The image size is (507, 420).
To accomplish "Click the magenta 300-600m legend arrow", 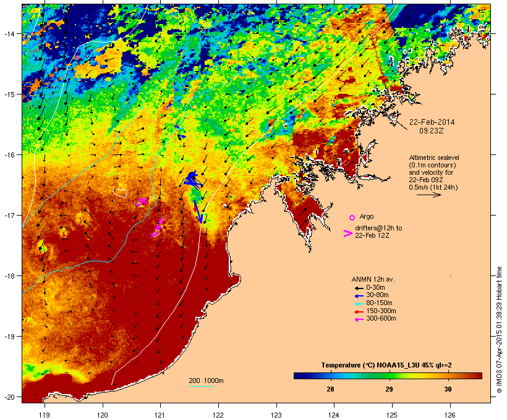I will (x=359, y=319).
